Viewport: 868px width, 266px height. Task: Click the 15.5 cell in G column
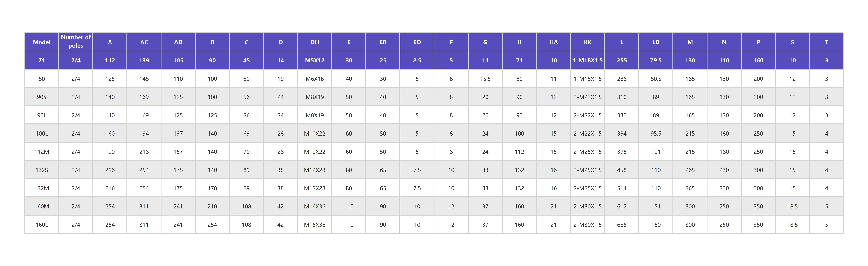pyautogui.click(x=485, y=79)
